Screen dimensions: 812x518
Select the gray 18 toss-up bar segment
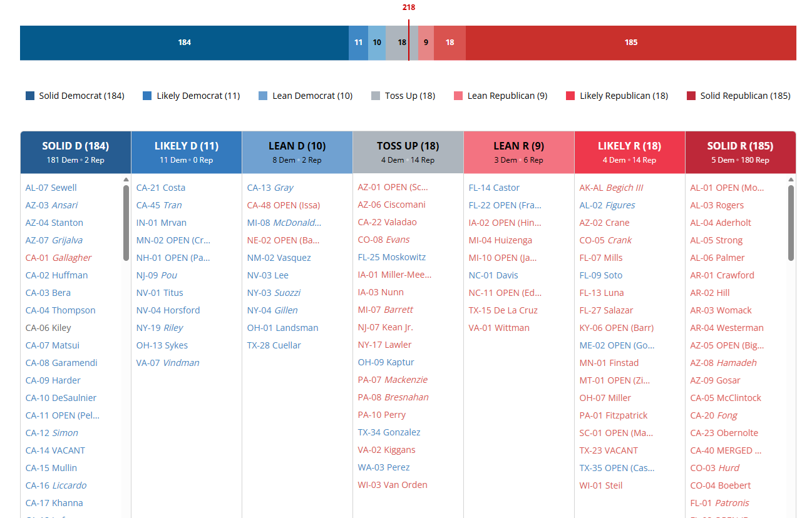pyautogui.click(x=402, y=43)
